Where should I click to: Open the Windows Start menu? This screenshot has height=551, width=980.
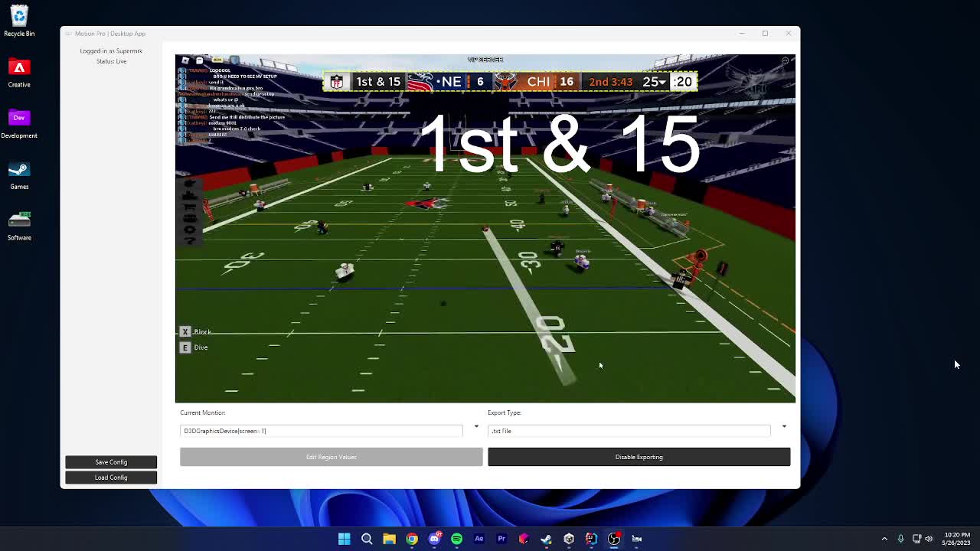(x=345, y=539)
